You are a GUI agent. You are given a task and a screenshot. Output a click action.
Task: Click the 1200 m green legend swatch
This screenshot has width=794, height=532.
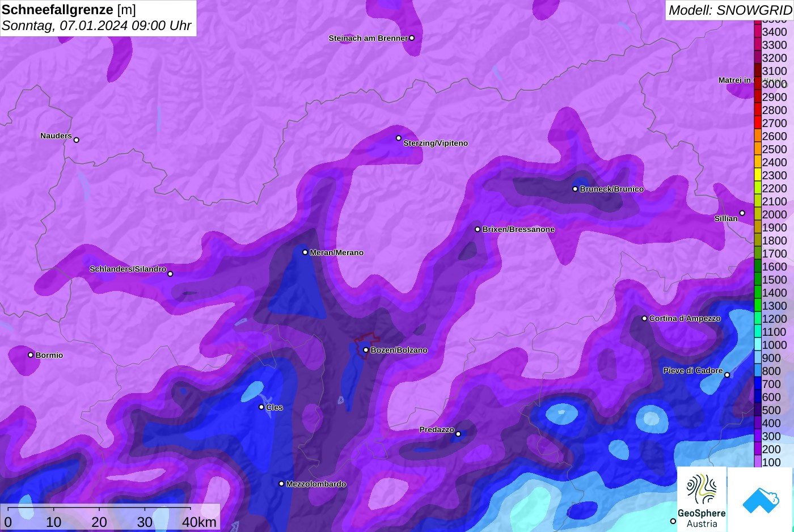pos(757,319)
